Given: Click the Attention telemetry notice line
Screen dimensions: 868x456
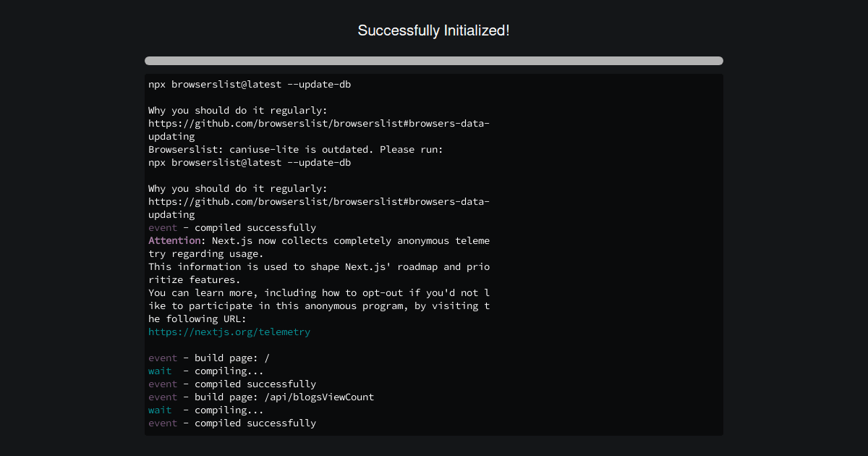Looking at the screenshot, I should pos(318,240).
